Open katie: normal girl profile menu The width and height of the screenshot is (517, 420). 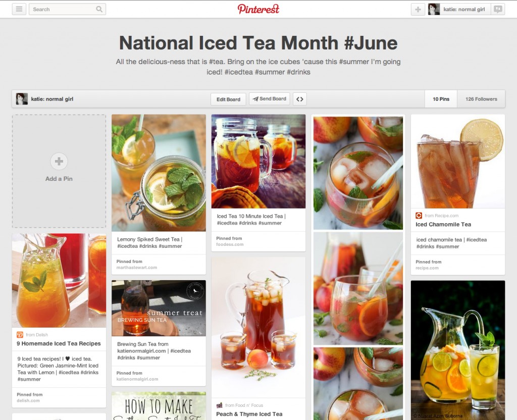coord(459,9)
